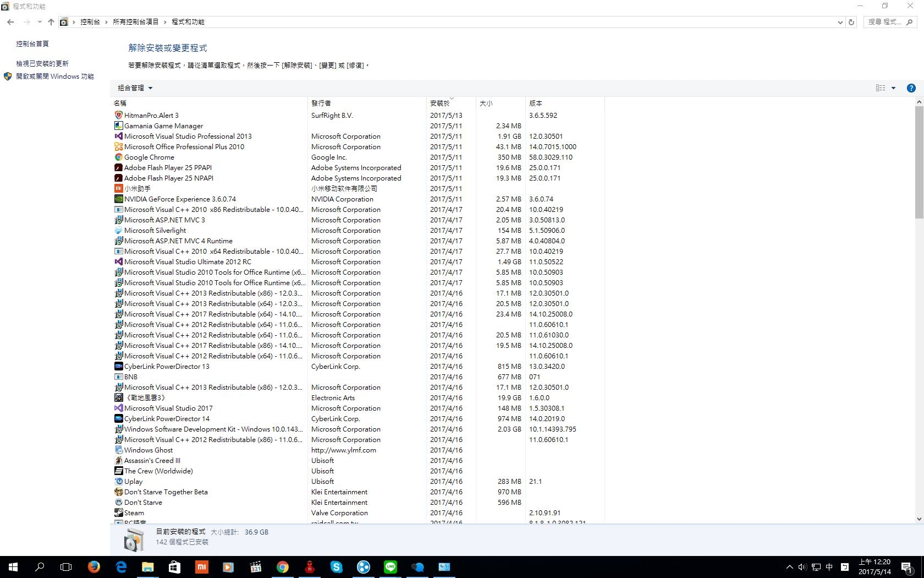Open Windows Store from the taskbar
Screen dimensions: 924x578
pos(174,567)
